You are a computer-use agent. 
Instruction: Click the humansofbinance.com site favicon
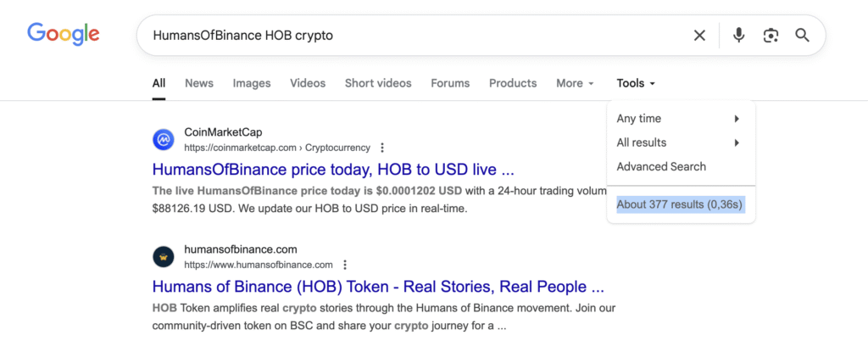164,256
